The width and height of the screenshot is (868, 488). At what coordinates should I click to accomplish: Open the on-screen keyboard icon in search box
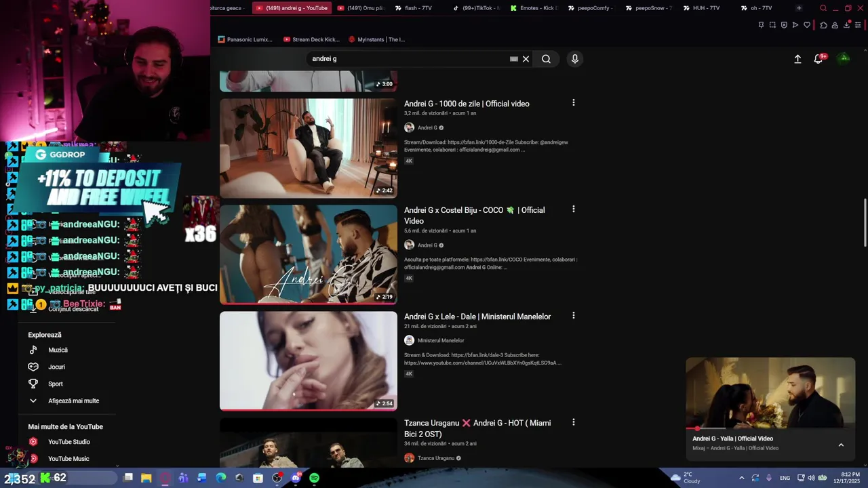pyautogui.click(x=514, y=59)
